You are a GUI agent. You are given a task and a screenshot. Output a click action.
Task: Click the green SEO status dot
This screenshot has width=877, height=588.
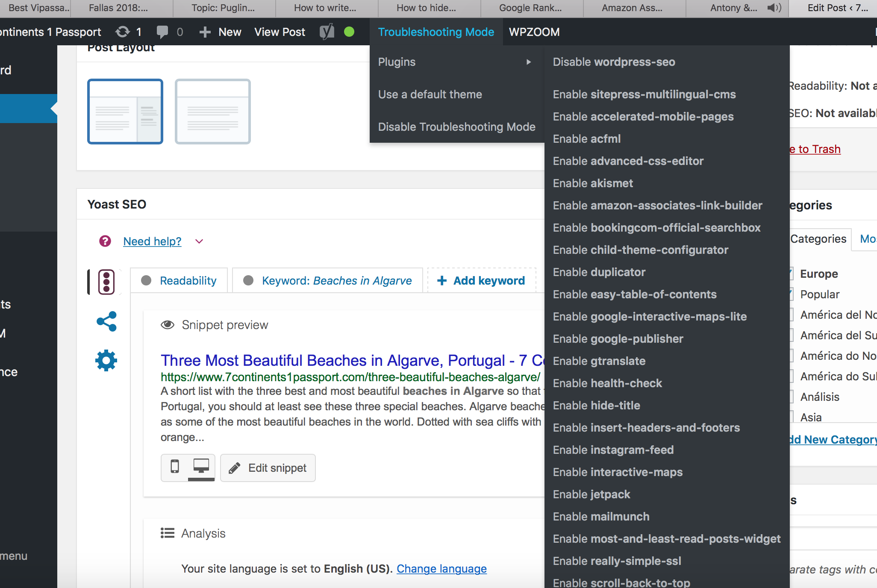pyautogui.click(x=349, y=32)
